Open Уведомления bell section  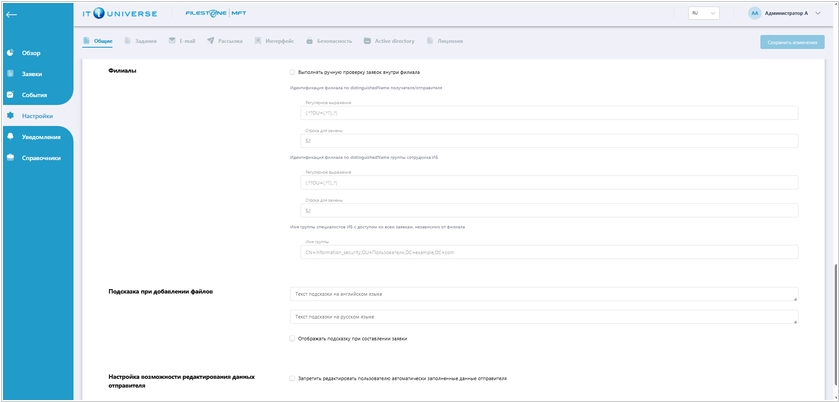[41, 136]
